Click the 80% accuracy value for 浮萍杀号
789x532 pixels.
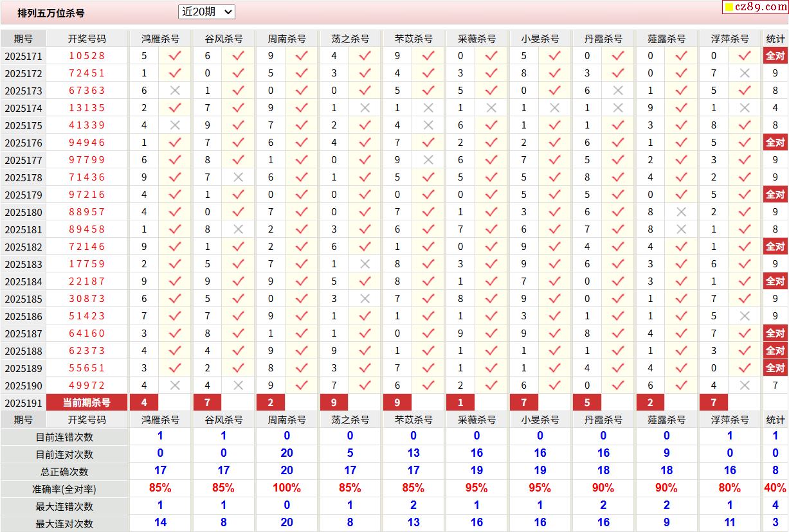[730, 488]
